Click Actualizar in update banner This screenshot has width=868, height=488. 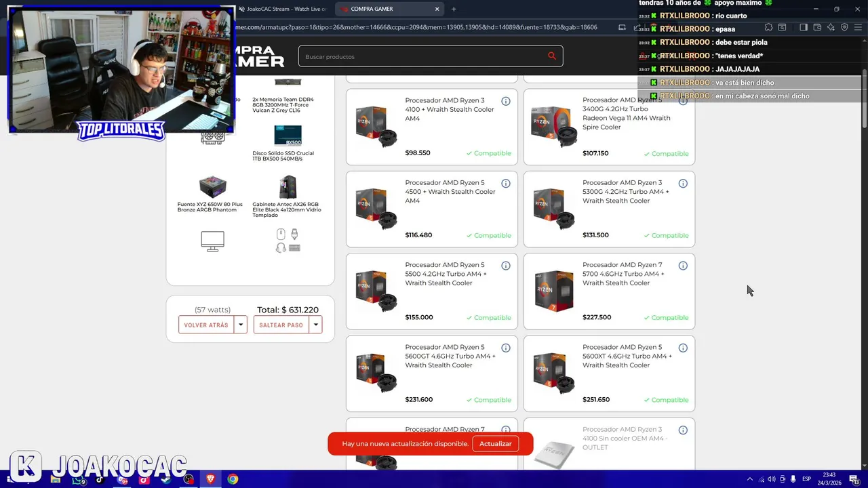(x=496, y=444)
